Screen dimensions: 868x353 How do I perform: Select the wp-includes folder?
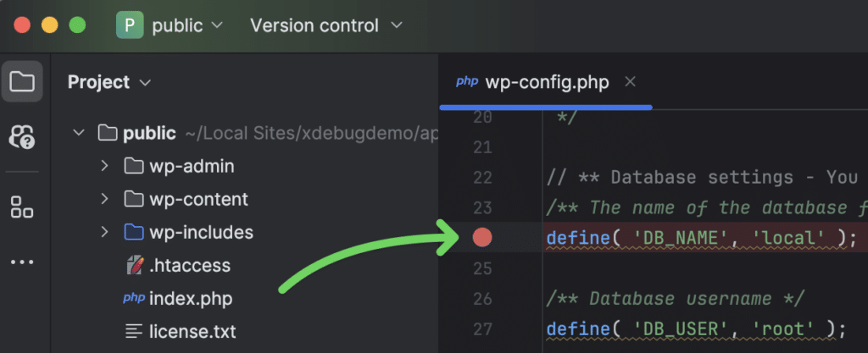click(x=201, y=232)
